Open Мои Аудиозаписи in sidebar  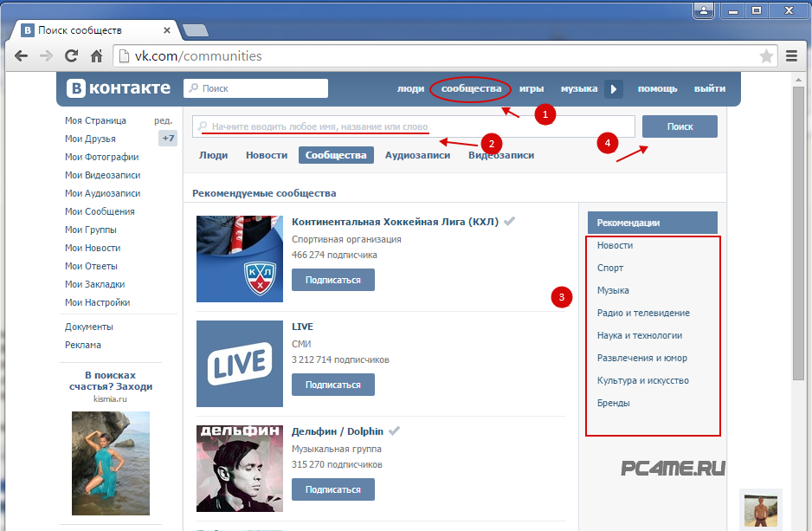(x=102, y=193)
